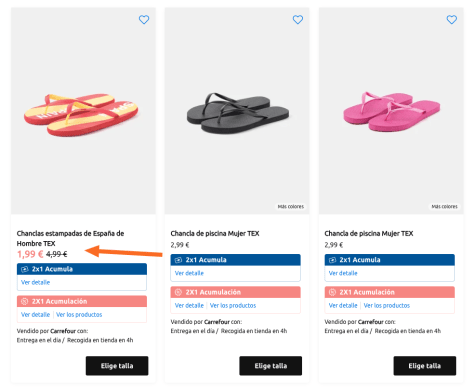The image size is (475, 389).
Task: Show Más colores for black flip flops
Action: click(x=291, y=207)
